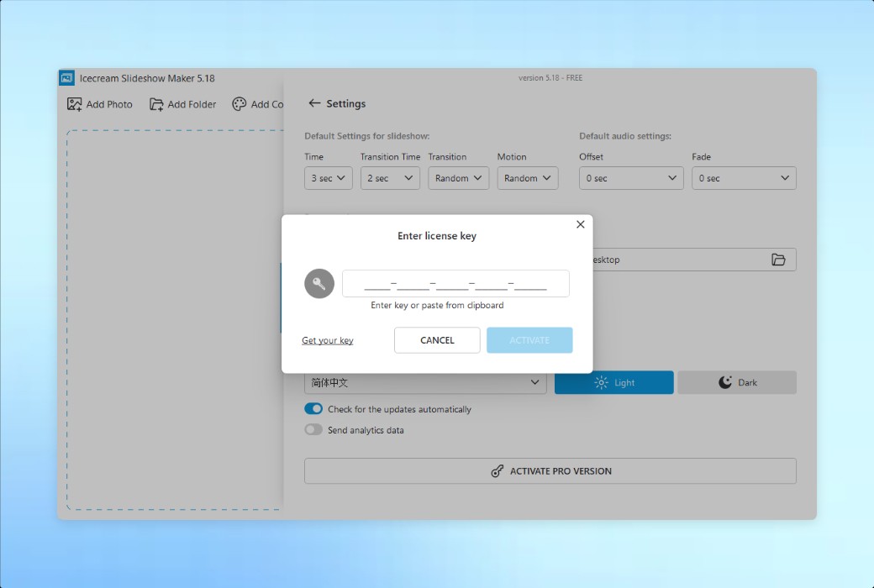Follow the Get your key link
This screenshot has height=588, width=874.
click(328, 340)
